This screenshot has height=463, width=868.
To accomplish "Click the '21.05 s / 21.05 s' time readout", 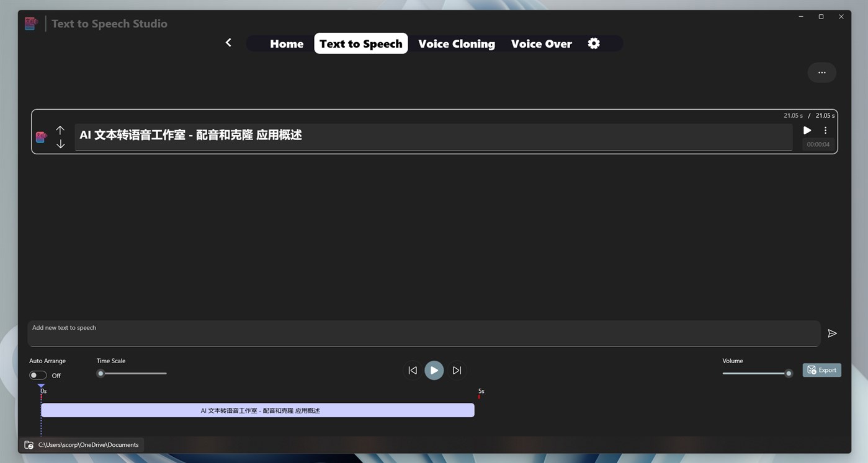I will point(809,115).
